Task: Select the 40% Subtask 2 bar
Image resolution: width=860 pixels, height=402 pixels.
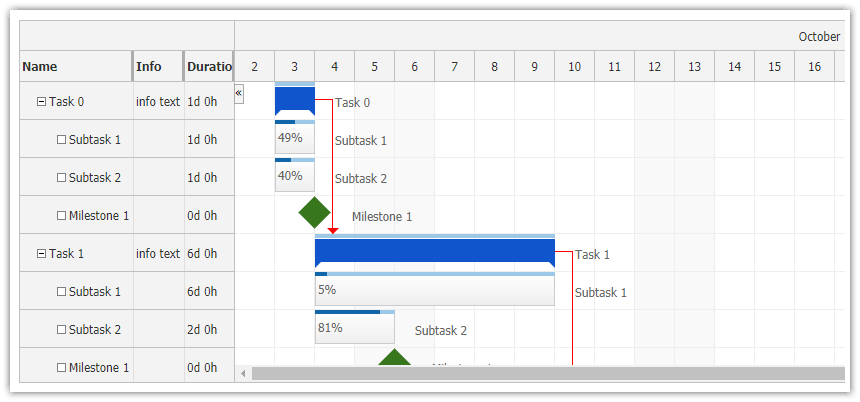Action: [x=295, y=175]
